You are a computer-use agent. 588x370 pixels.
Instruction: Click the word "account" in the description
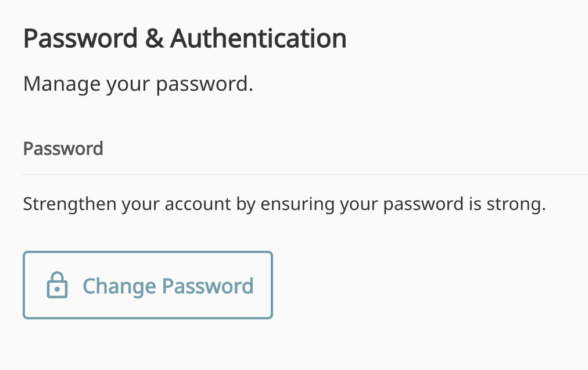pos(192,204)
